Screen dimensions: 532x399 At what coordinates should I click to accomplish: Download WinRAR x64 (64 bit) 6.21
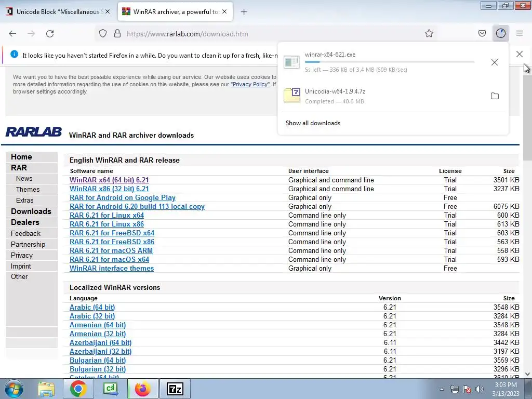pos(109,180)
